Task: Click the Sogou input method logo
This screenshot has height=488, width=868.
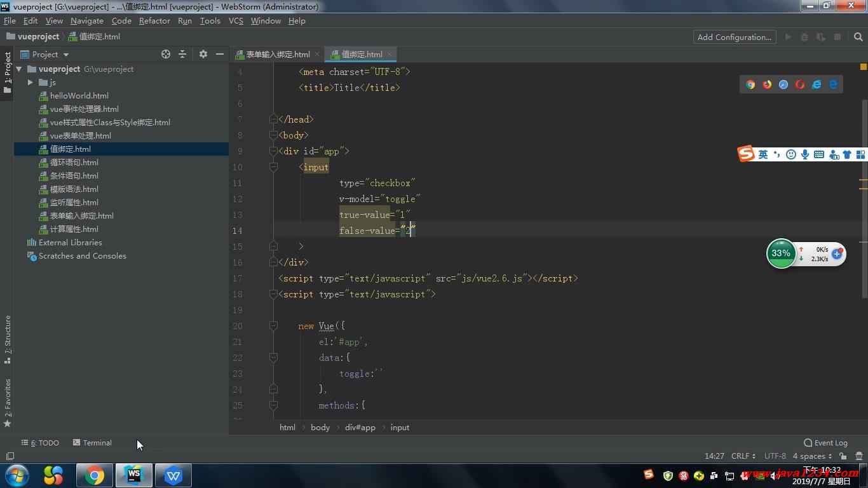Action: (746, 154)
